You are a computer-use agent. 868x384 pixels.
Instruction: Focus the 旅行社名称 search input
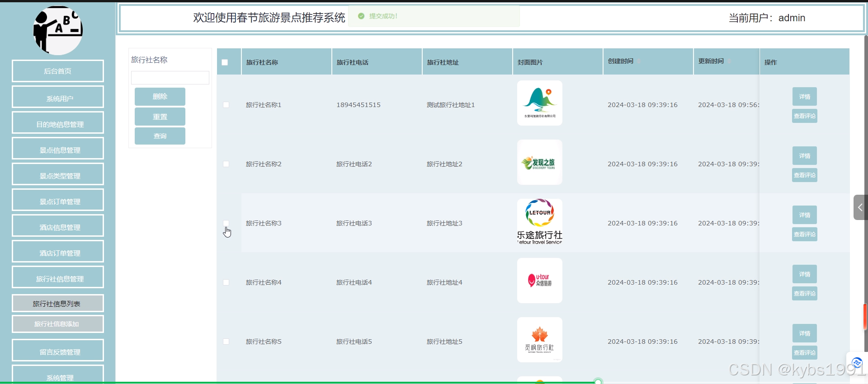coord(170,78)
